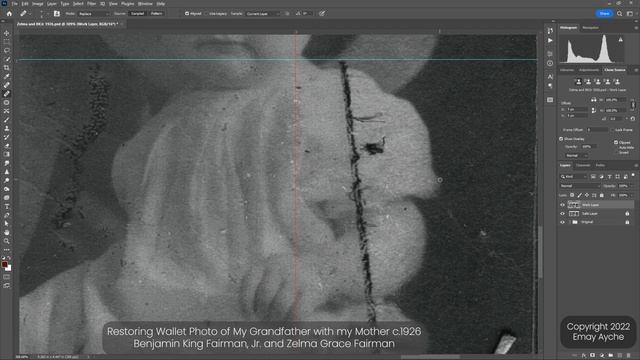Toggle the Aligned checkbox in options bar
This screenshot has height=360, width=640.
point(187,13)
